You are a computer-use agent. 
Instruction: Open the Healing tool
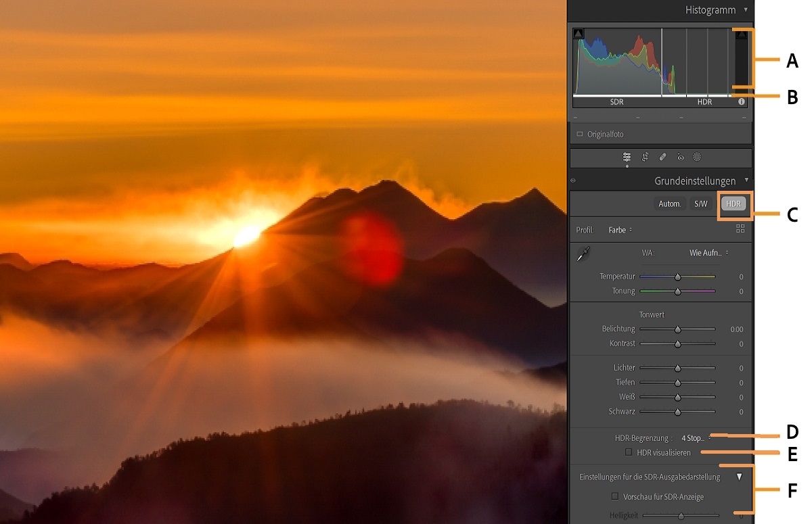(x=662, y=158)
